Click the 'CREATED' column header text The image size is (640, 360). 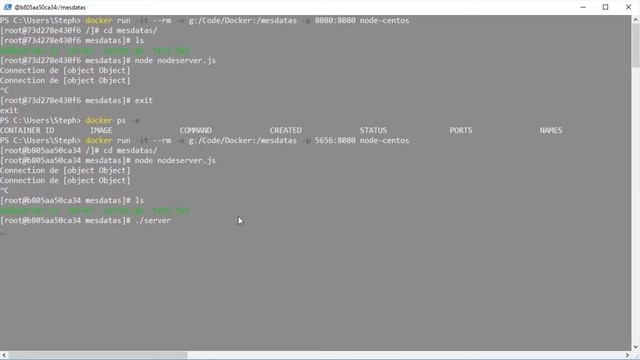(x=286, y=130)
